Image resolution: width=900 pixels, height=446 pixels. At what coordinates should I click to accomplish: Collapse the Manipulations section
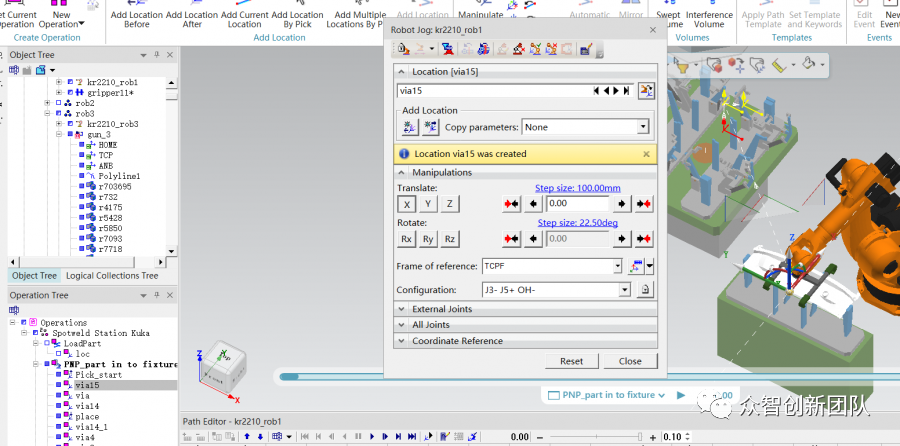(x=402, y=173)
